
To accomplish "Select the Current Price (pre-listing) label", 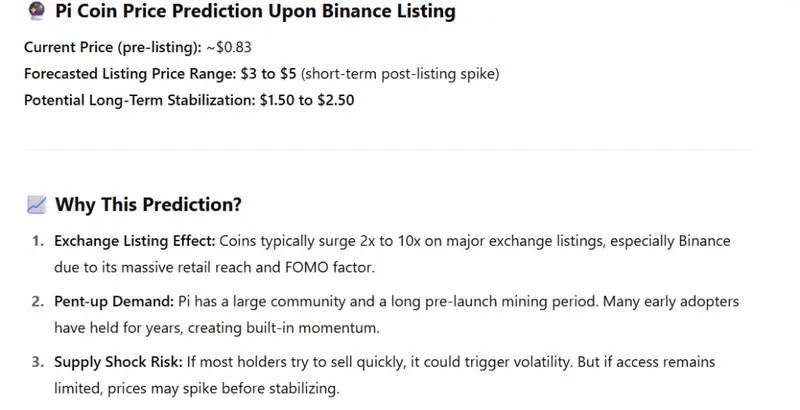I will (x=113, y=47).
